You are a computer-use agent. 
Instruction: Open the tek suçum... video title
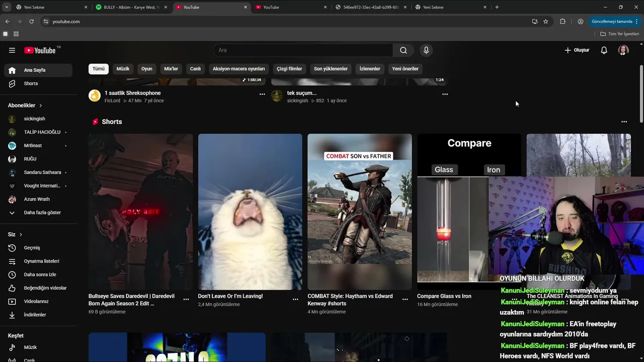[302, 93]
